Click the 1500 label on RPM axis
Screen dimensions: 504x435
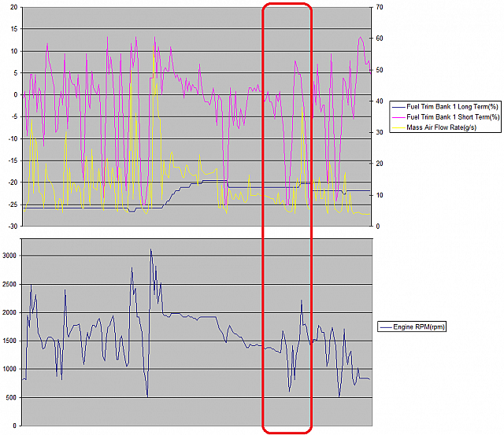click(9, 341)
